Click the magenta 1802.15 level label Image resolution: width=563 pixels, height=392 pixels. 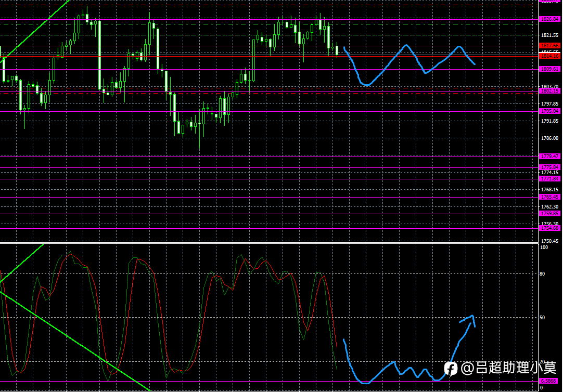[x=549, y=91]
